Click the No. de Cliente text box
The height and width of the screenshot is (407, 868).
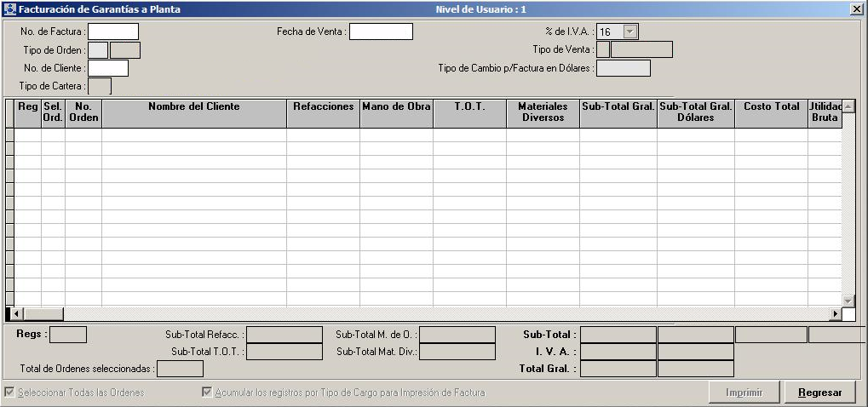point(108,68)
